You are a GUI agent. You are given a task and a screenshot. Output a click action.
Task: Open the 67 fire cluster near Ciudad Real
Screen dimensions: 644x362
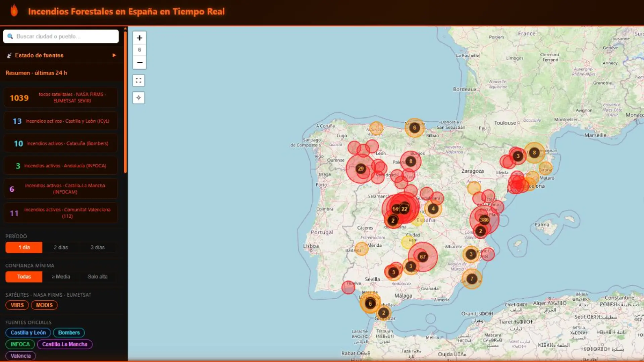[x=423, y=257]
